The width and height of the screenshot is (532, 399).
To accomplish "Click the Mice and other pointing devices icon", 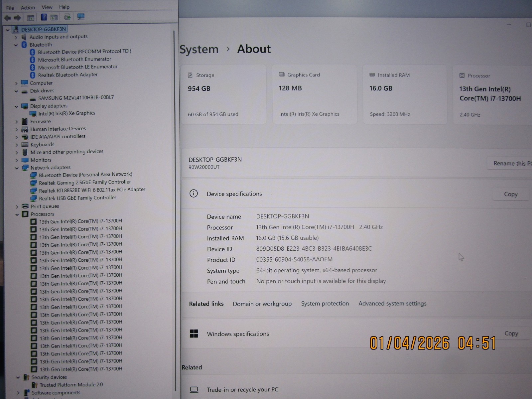I will [x=25, y=152].
